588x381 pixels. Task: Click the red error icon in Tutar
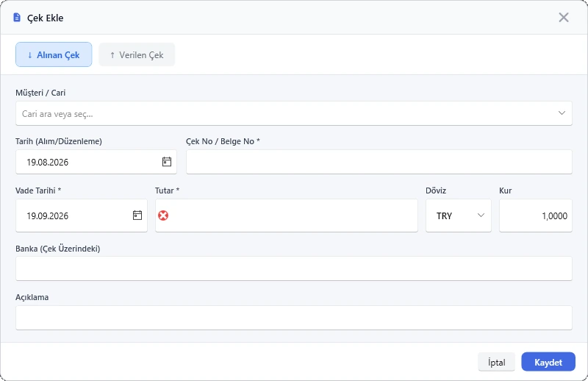point(163,216)
